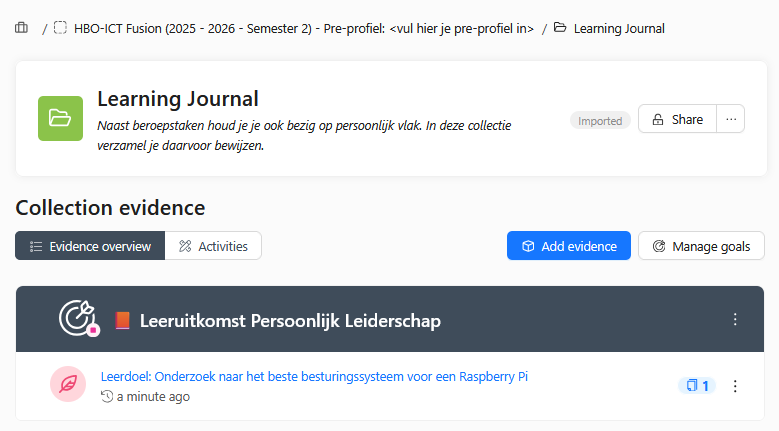
Task: Switch to the Evidence overview tab
Action: [x=90, y=246]
